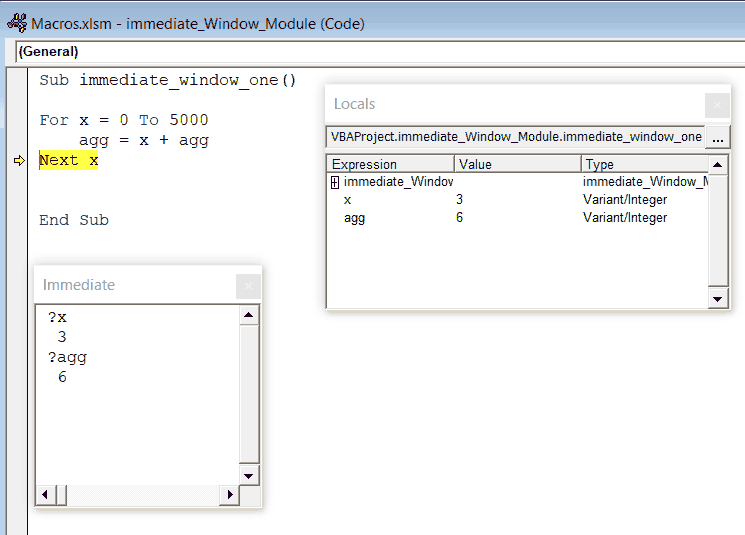This screenshot has width=745, height=535.
Task: Expand the immediate_Window module tree node
Action: [335, 182]
